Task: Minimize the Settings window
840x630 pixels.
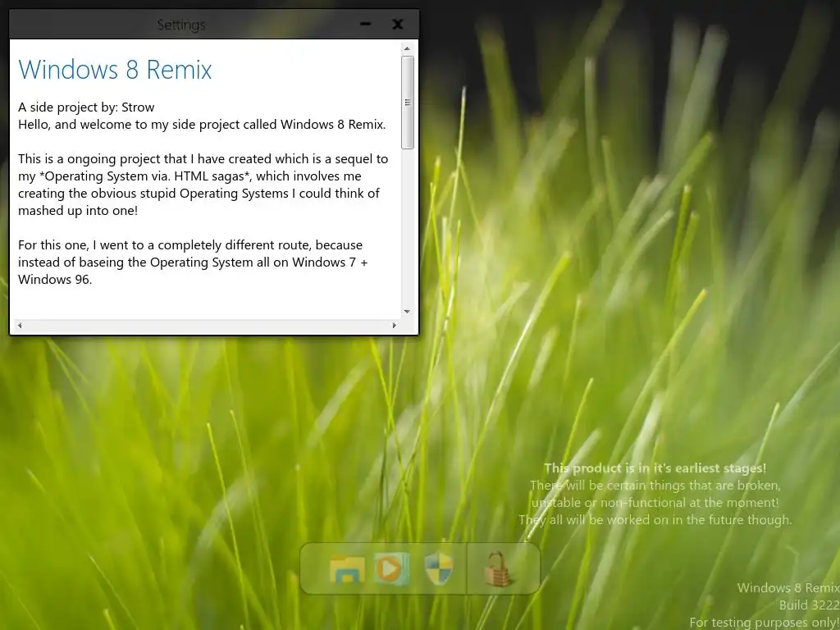Action: (x=365, y=24)
